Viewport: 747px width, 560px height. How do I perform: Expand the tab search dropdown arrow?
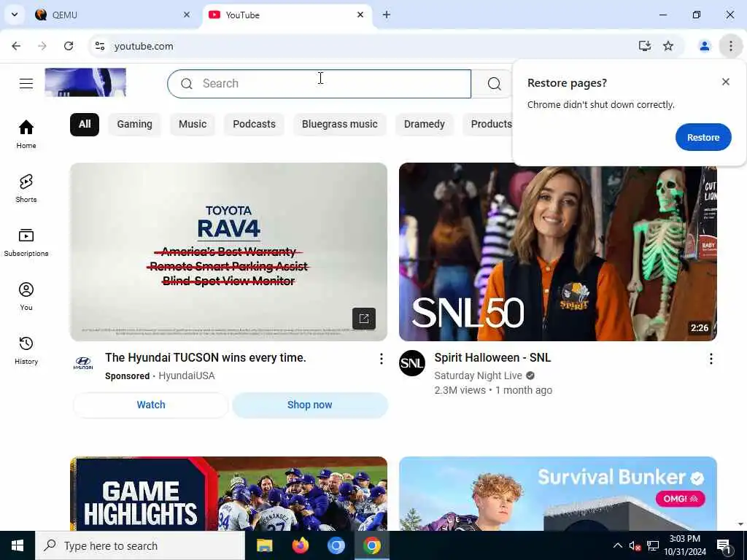[15, 15]
